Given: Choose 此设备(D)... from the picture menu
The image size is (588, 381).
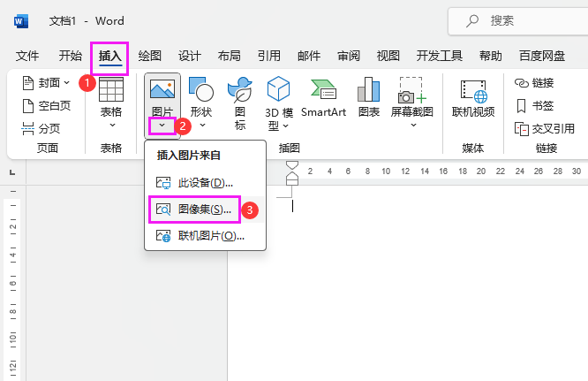Looking at the screenshot, I should 205,183.
